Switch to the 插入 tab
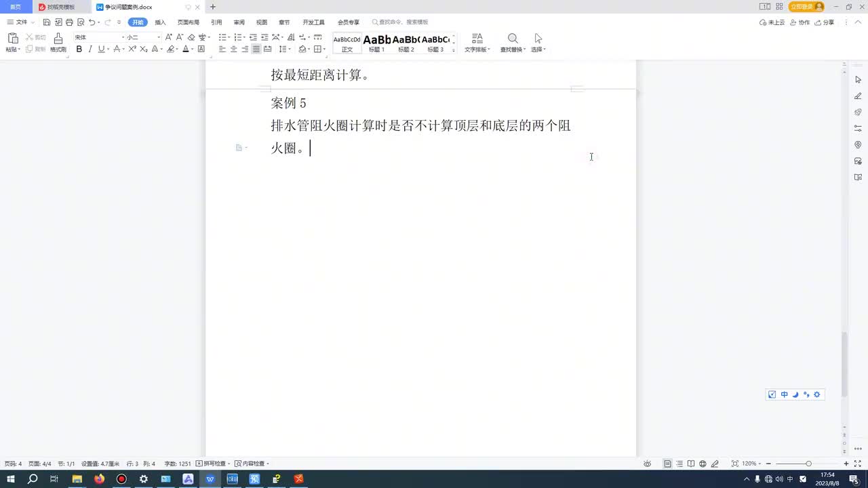The image size is (868, 488). pyautogui.click(x=160, y=22)
